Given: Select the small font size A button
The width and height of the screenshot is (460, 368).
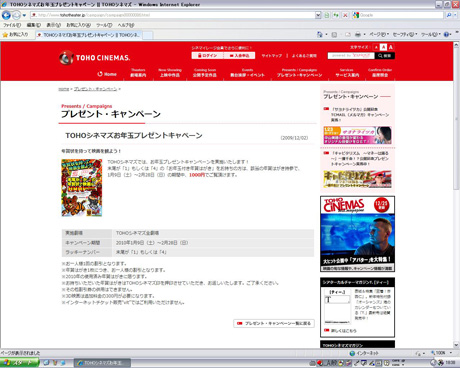Looking at the screenshot, I should click(376, 47).
